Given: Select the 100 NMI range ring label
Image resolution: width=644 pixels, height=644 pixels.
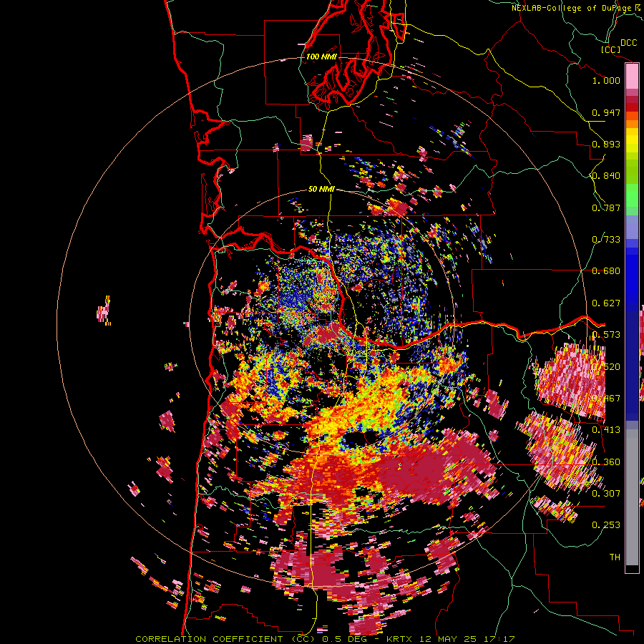Looking at the screenshot, I should click(321, 57).
